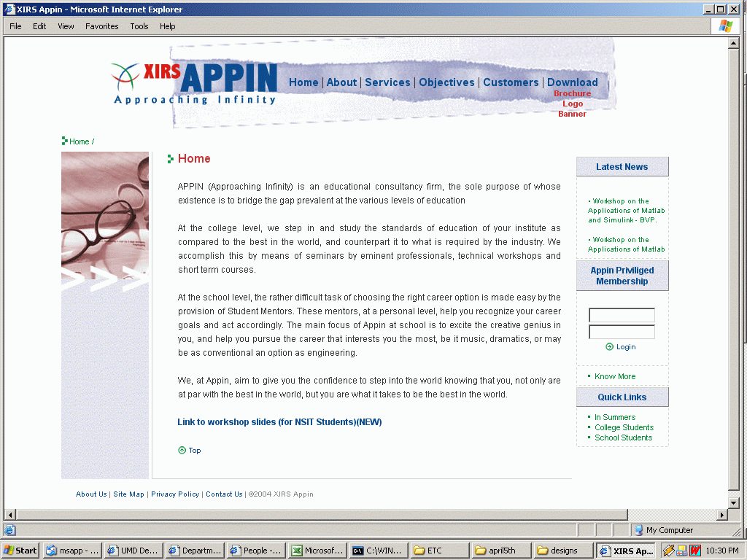
Task: Open the Tools menu
Action: click(139, 26)
